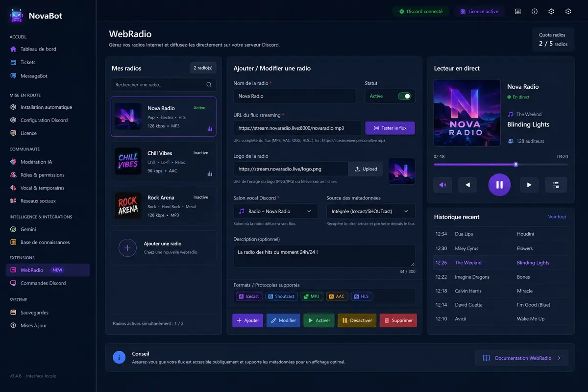Click the plus circle Ajouter une radio
The width and height of the screenshot is (588, 392).
pos(127,248)
